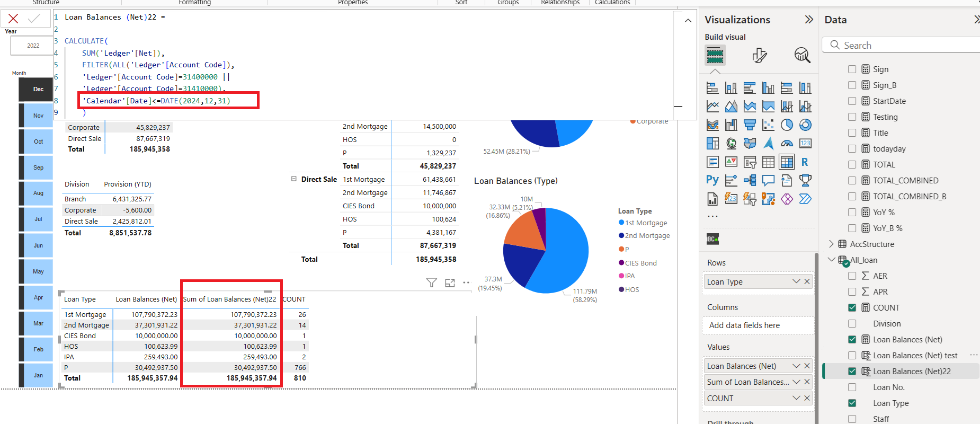Collapse the All_loan table
The image size is (980, 424).
(x=831, y=260)
